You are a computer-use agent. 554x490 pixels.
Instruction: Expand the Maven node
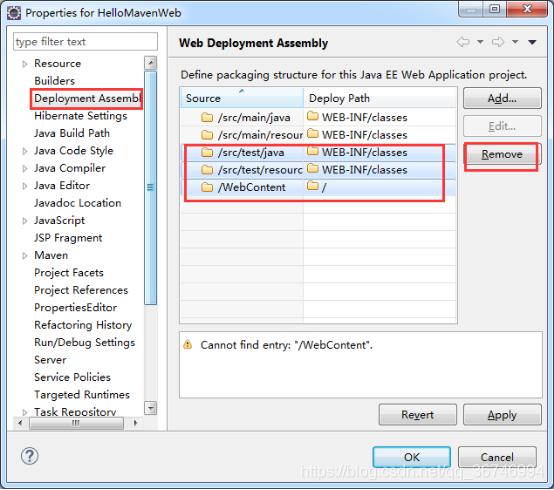coord(24,256)
